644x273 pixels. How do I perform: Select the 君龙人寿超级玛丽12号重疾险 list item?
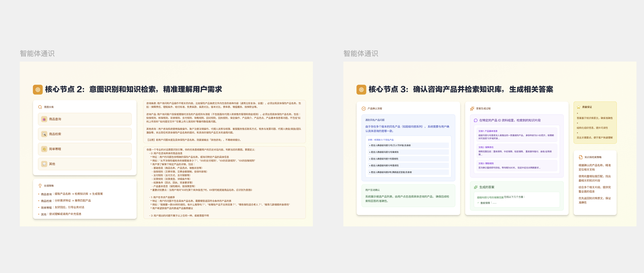[408, 152]
